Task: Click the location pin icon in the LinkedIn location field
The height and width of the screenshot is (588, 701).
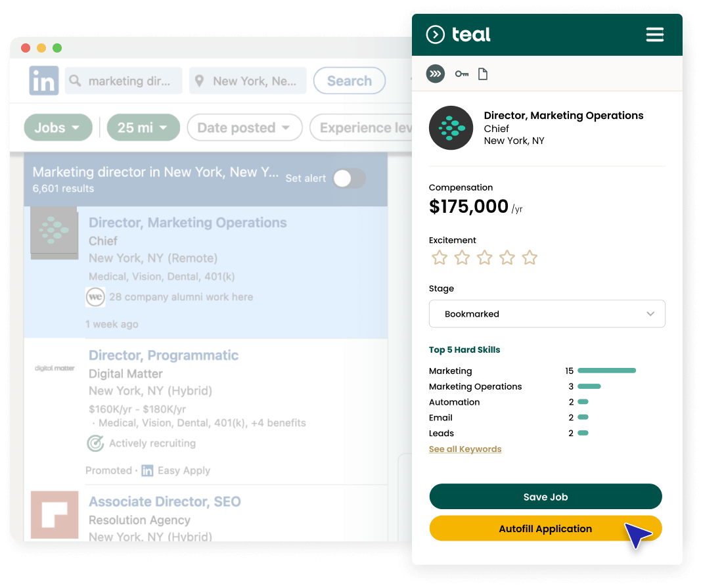Action: coord(199,81)
